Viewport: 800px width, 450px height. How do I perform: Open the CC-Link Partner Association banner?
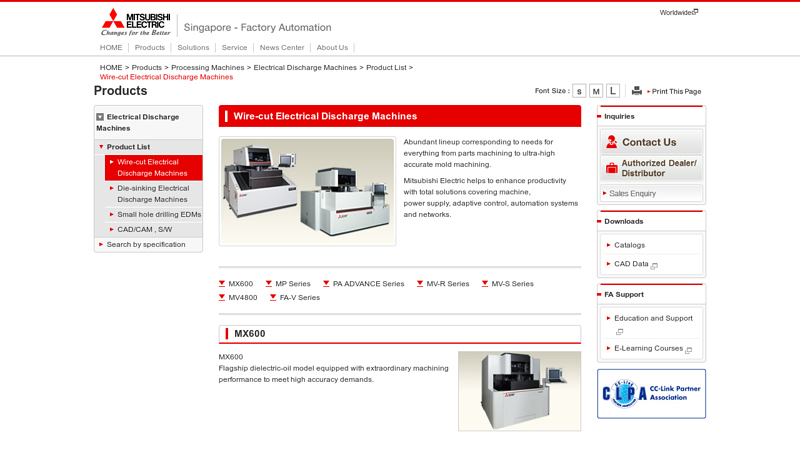pyautogui.click(x=651, y=393)
